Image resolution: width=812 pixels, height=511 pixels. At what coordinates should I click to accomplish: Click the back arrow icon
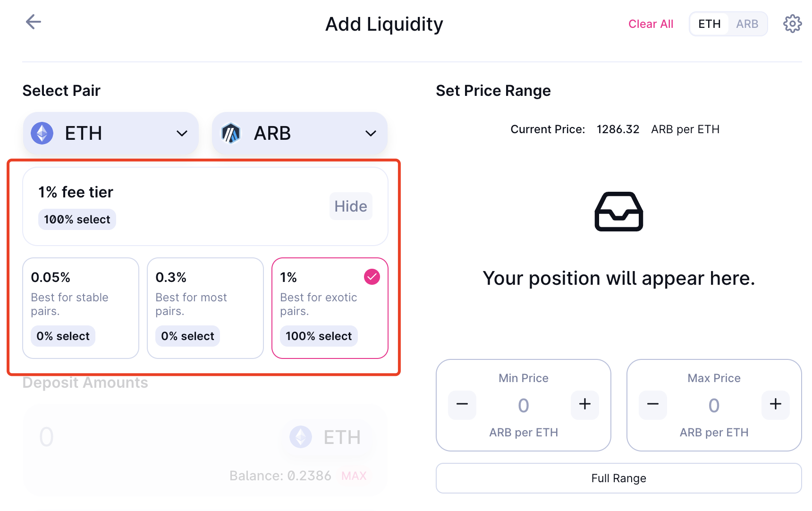(34, 22)
